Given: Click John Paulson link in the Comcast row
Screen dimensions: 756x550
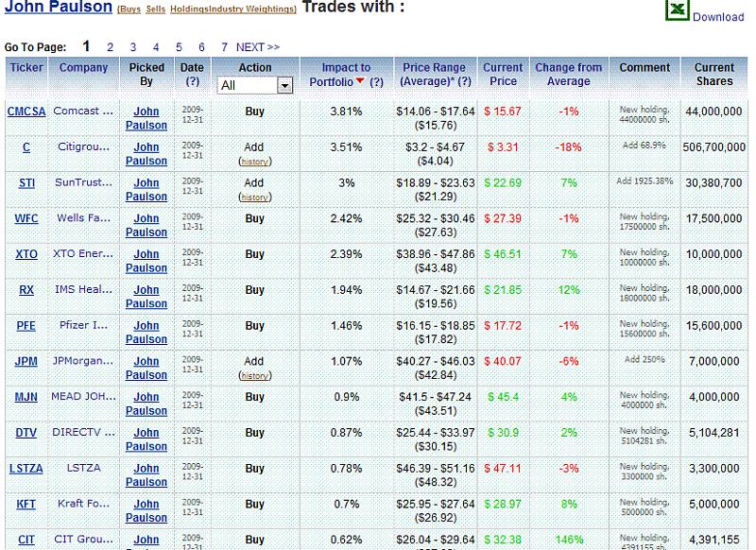Looking at the screenshot, I should point(146,118).
